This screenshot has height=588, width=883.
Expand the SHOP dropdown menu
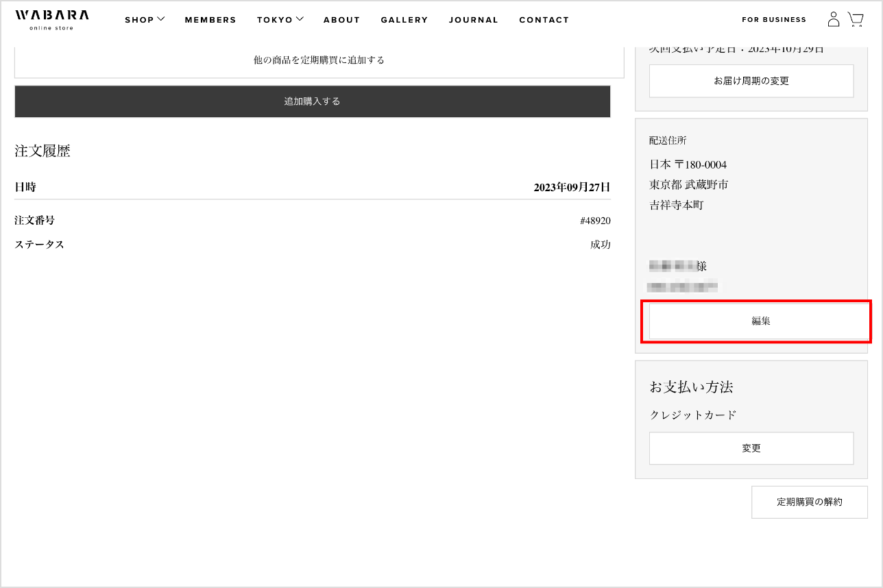145,20
